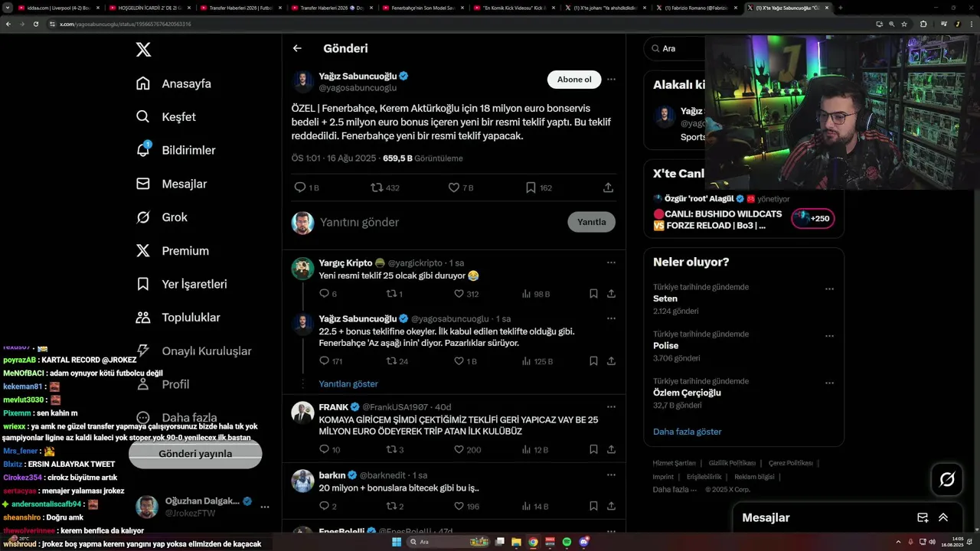Image resolution: width=980 pixels, height=551 pixels.
Task: Click Abone ol subscribe button
Action: click(574, 80)
